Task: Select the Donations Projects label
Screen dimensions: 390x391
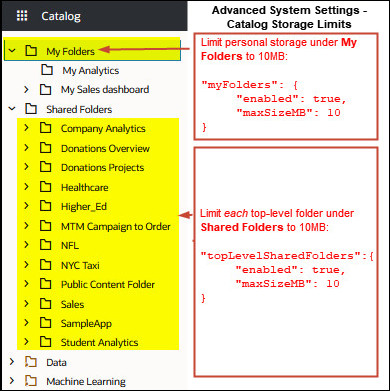Action: 102,168
